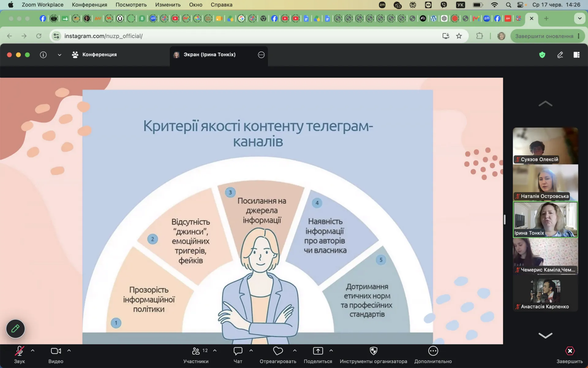
Task: Switch the УК keyboard input source
Action: pyautogui.click(x=460, y=5)
